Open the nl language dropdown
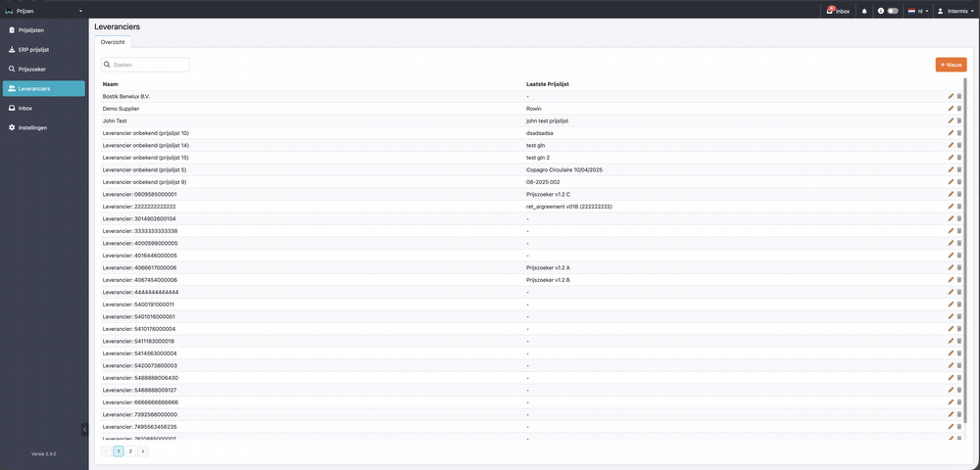The height and width of the screenshot is (470, 980). [917, 10]
